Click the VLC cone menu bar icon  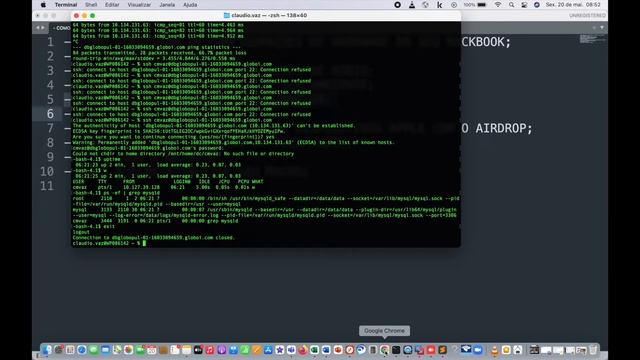(x=411, y=5)
